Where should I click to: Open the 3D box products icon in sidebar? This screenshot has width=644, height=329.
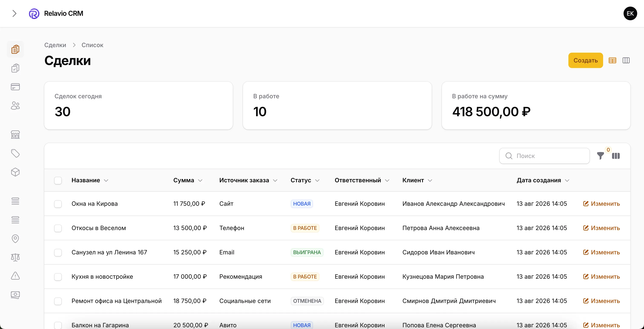pyautogui.click(x=15, y=172)
